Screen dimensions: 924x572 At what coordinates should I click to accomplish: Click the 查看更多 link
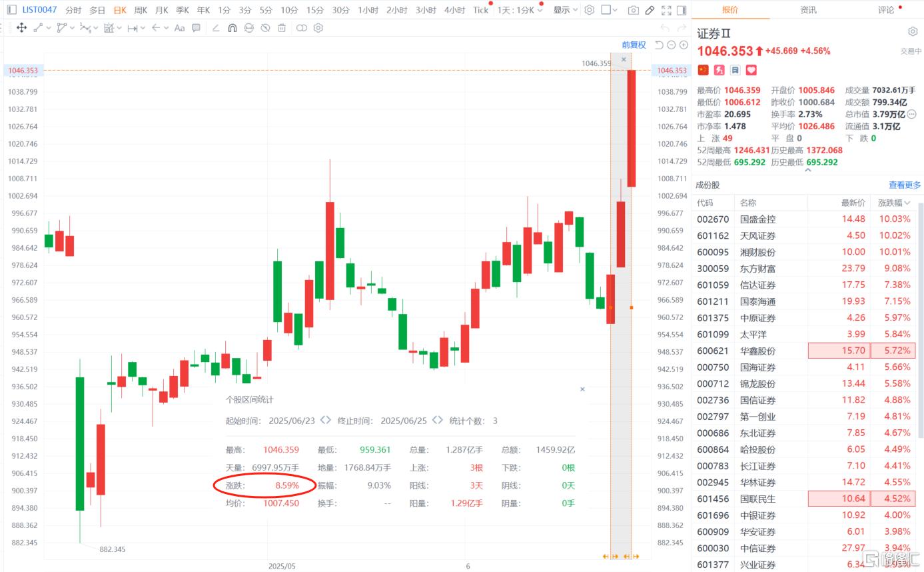[904, 185]
